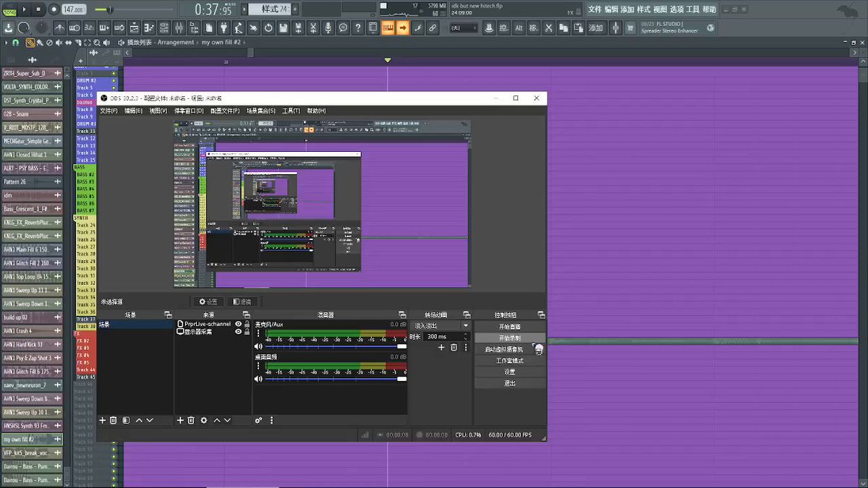Open the plugin picker plug icon
868x488 pixels.
point(224,27)
